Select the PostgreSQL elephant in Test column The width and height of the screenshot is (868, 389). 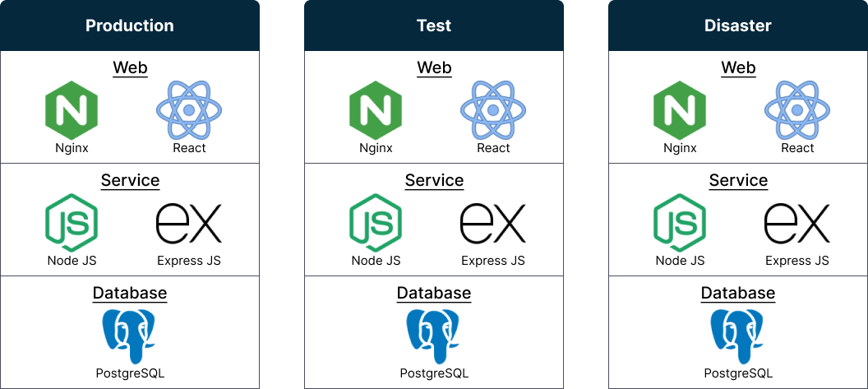point(434,336)
